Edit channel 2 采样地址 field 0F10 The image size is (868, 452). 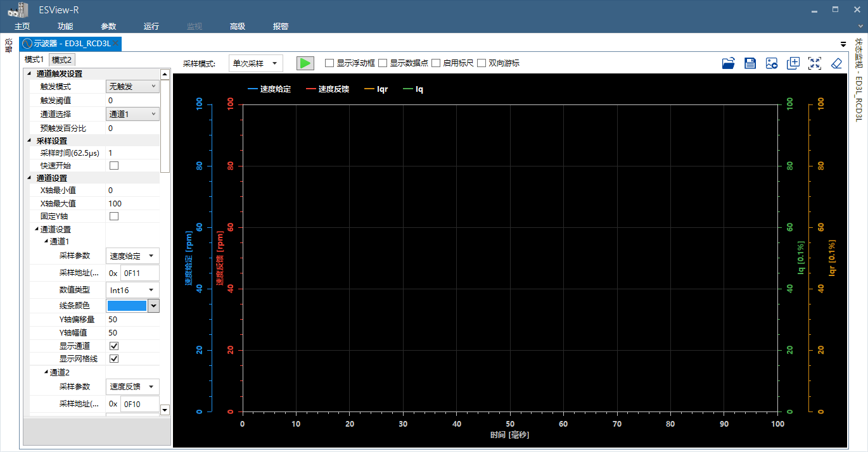click(x=139, y=404)
